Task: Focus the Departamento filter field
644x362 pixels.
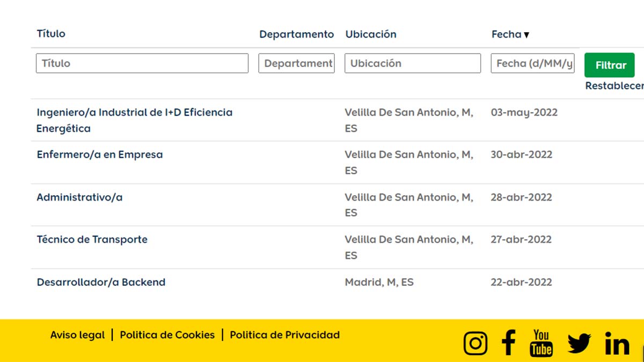Action: tap(296, 63)
